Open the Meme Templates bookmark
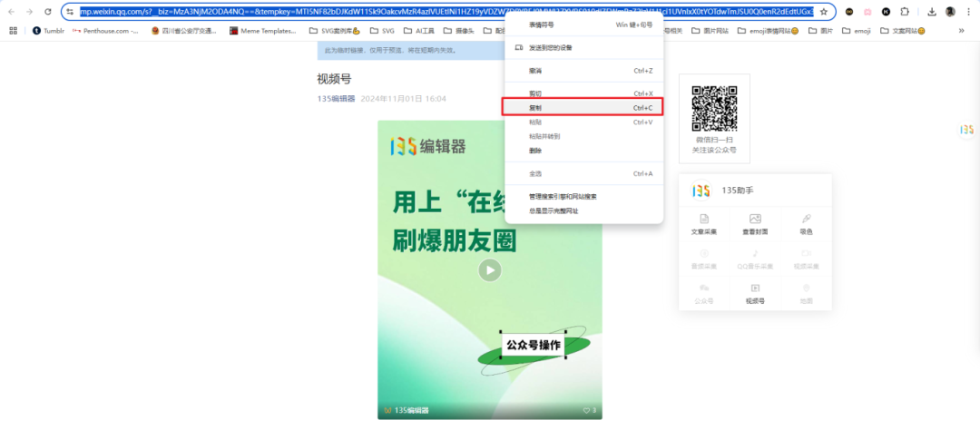Image resolution: width=980 pixels, height=440 pixels. (262, 30)
